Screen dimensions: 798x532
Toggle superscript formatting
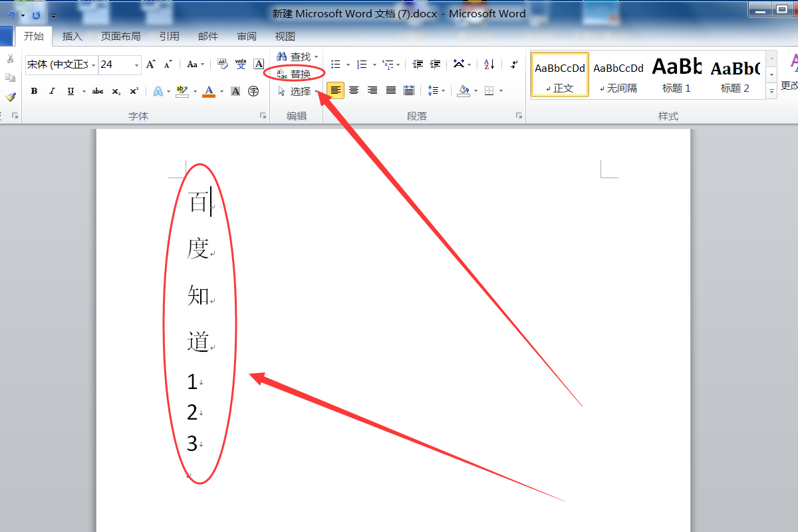[x=134, y=91]
